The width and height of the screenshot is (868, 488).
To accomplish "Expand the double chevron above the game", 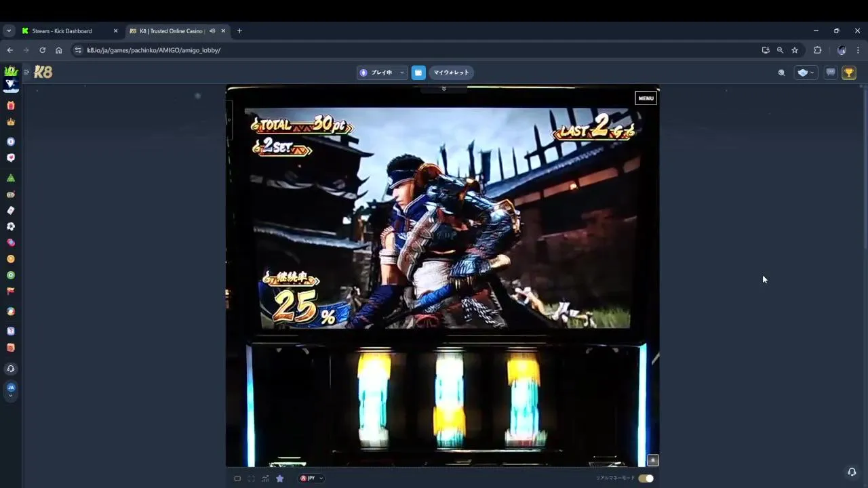I will tap(443, 89).
